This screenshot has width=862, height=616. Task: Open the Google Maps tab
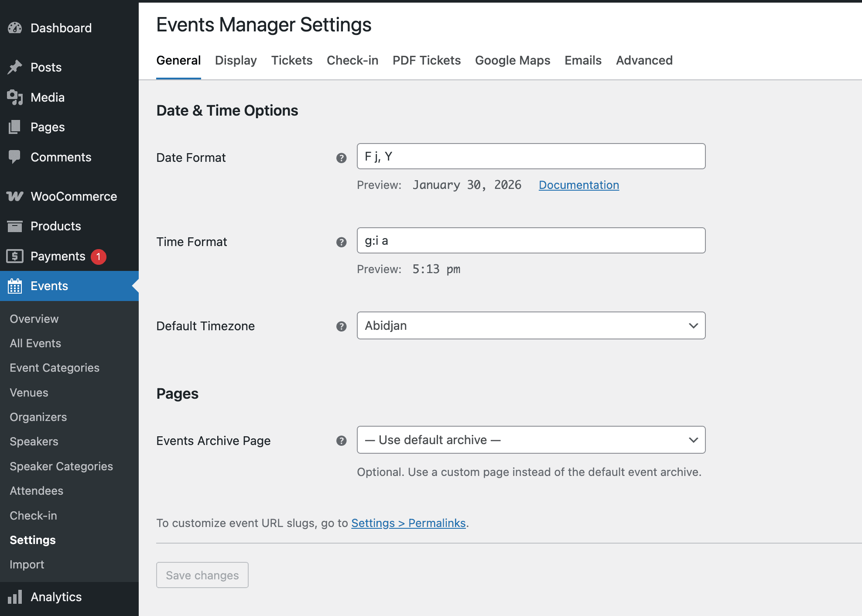(512, 60)
